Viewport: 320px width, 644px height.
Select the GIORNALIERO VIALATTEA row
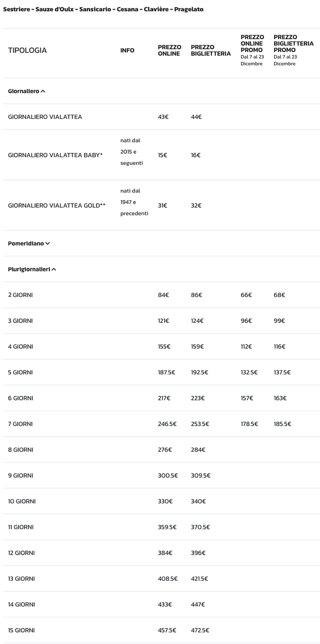(x=45, y=117)
